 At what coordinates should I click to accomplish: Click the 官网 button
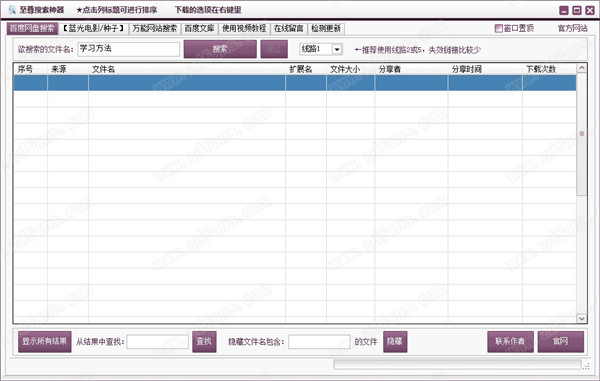(561, 342)
